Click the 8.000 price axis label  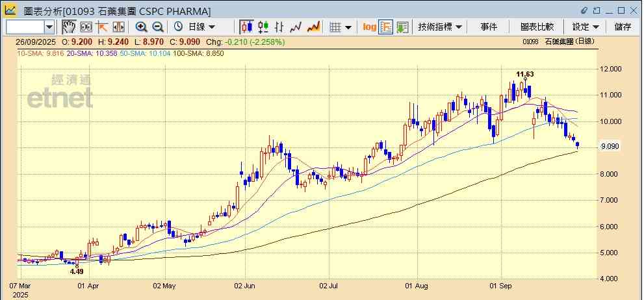tap(610, 174)
